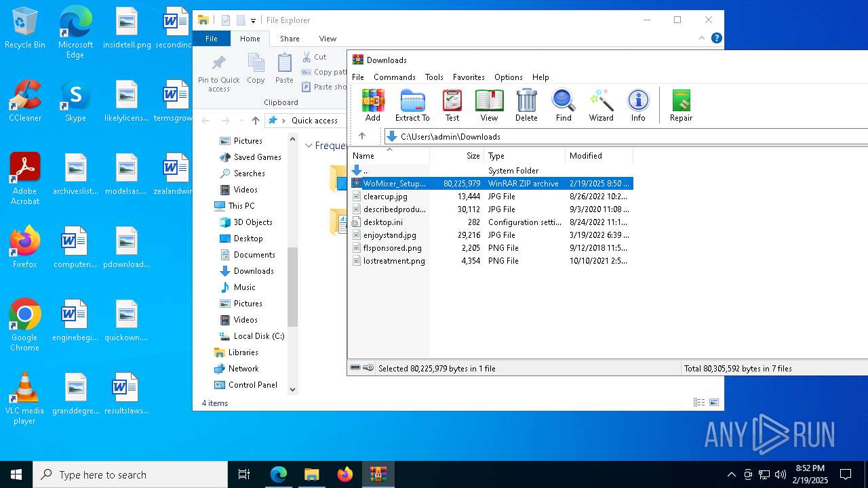Click Pin to Quick access icon
The height and width of the screenshot is (488, 868).
pos(219,73)
